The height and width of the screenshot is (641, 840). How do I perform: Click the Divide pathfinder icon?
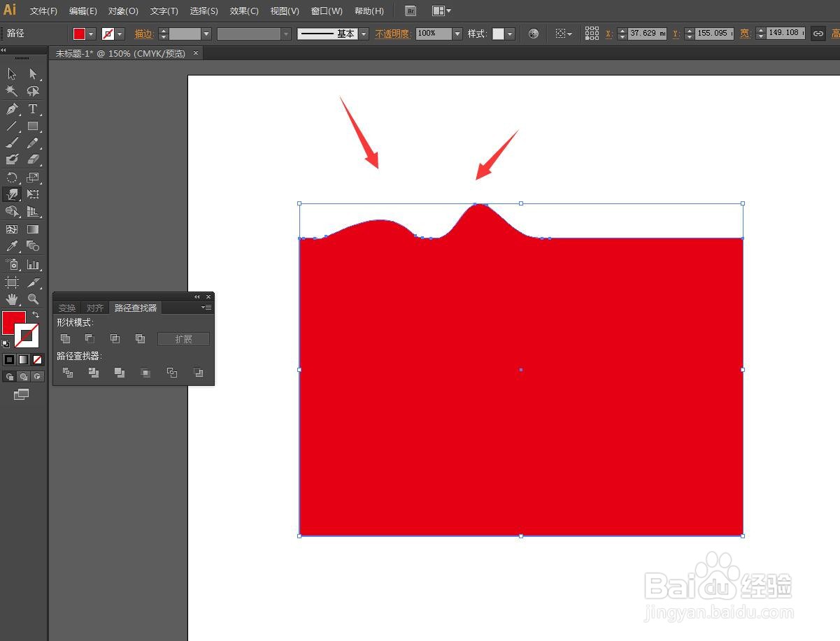(68, 373)
